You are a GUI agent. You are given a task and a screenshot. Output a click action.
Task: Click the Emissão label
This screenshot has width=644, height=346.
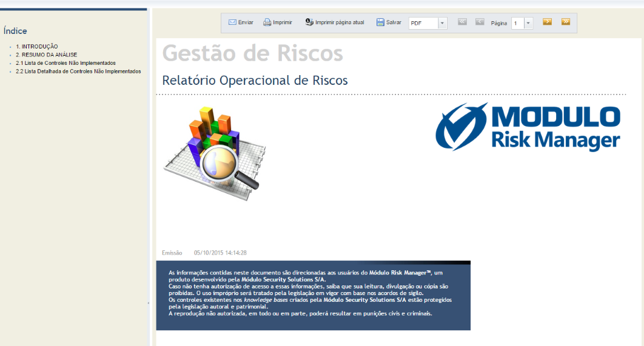point(172,253)
